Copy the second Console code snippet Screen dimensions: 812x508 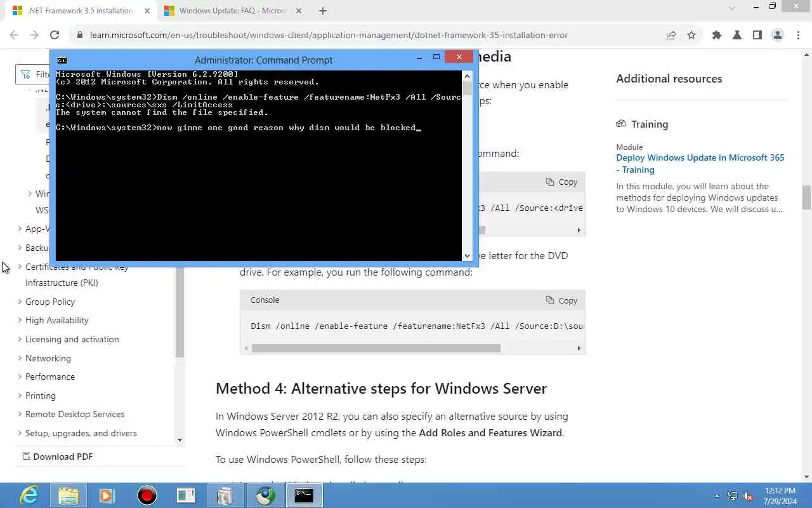[x=561, y=300]
